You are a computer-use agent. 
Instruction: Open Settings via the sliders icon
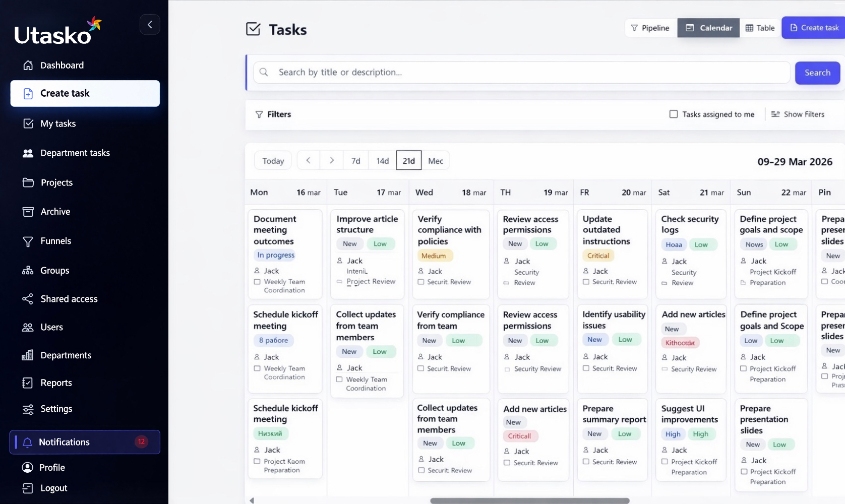pyautogui.click(x=28, y=409)
